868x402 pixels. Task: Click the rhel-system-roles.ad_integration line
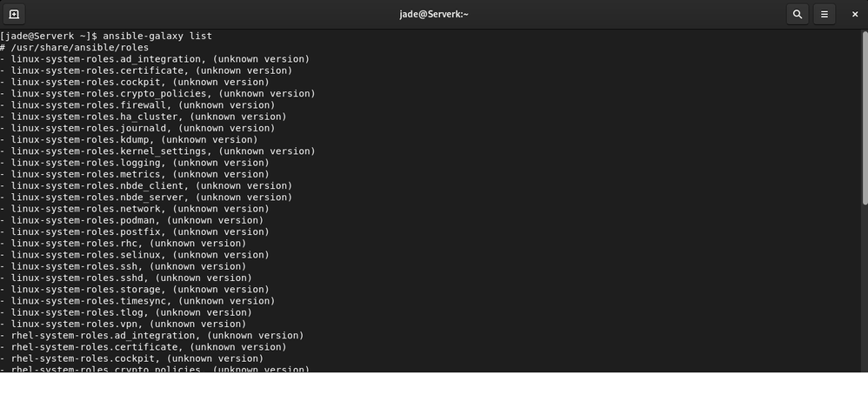click(x=151, y=335)
